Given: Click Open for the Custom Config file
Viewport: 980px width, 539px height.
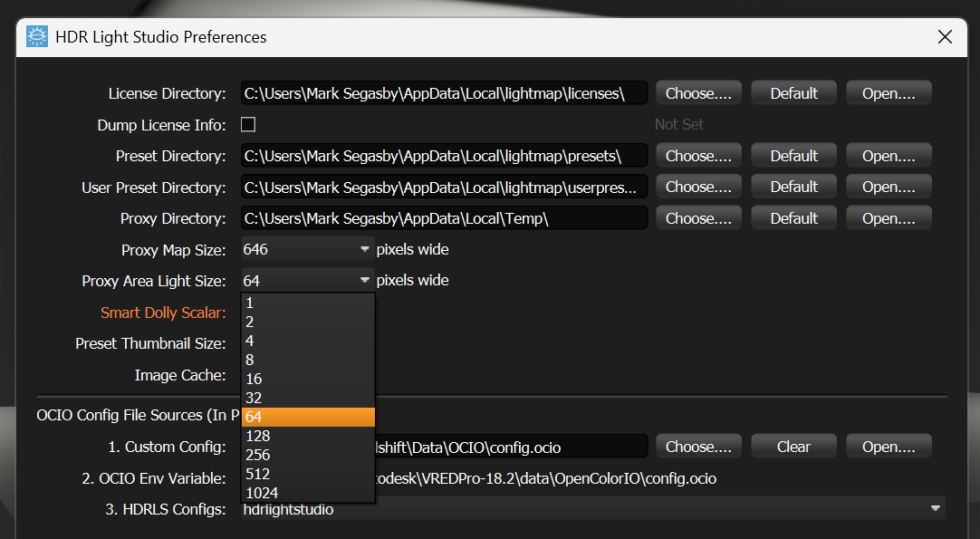Looking at the screenshot, I should 889,446.
